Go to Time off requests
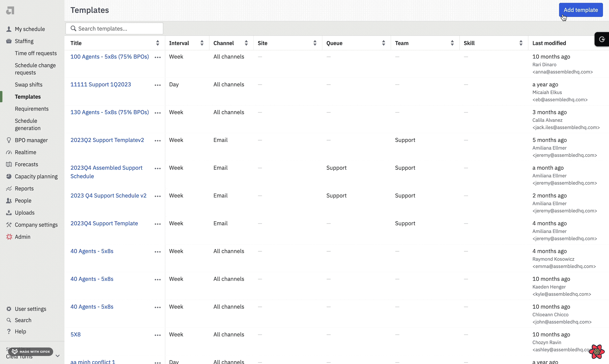 36,53
